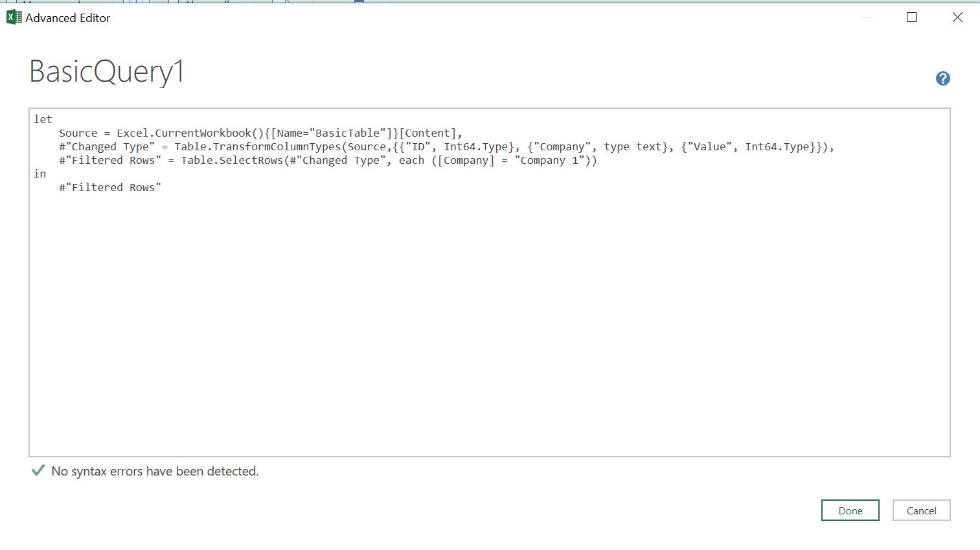Click the Advanced Editor title bar label
The width and height of the screenshot is (980, 550).
67,17
